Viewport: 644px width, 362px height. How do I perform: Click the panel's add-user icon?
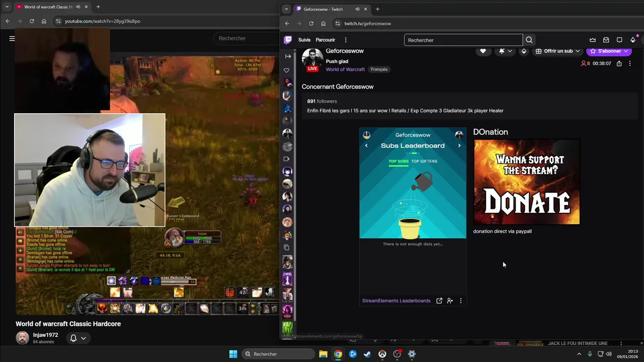tap(450, 301)
